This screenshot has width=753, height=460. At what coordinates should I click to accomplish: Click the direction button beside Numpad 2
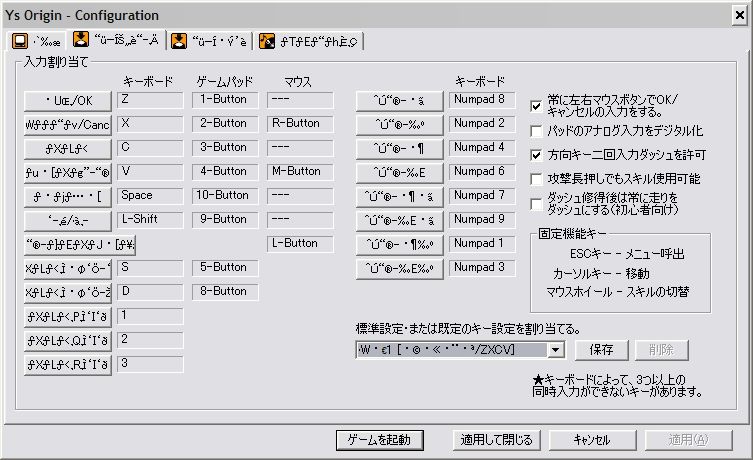[399, 125]
